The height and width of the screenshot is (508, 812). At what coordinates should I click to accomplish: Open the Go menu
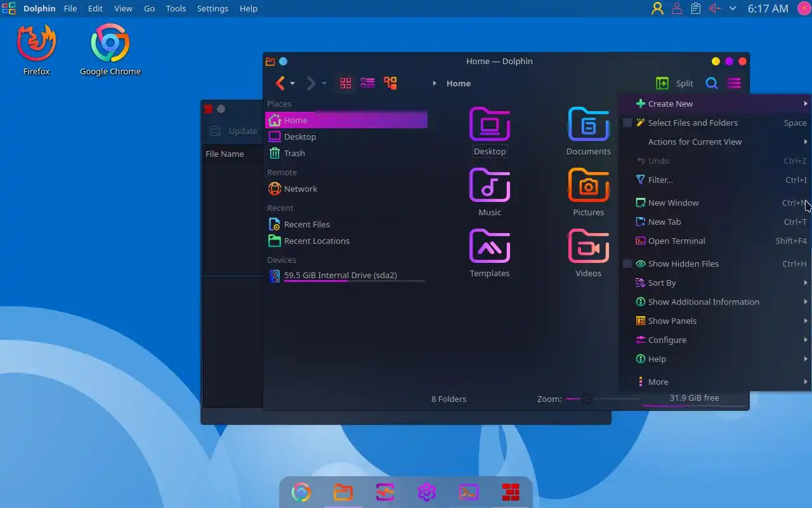[149, 8]
